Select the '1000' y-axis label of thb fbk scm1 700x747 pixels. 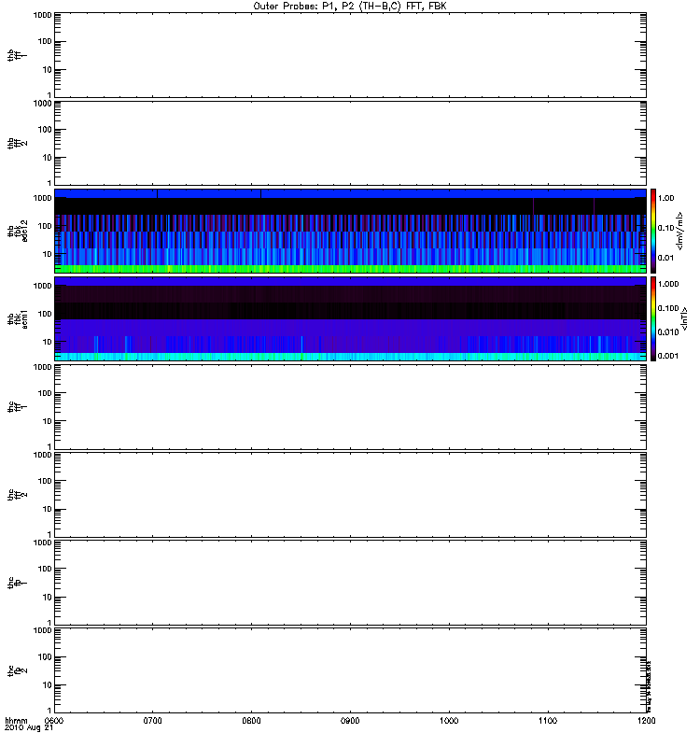[x=42, y=286]
